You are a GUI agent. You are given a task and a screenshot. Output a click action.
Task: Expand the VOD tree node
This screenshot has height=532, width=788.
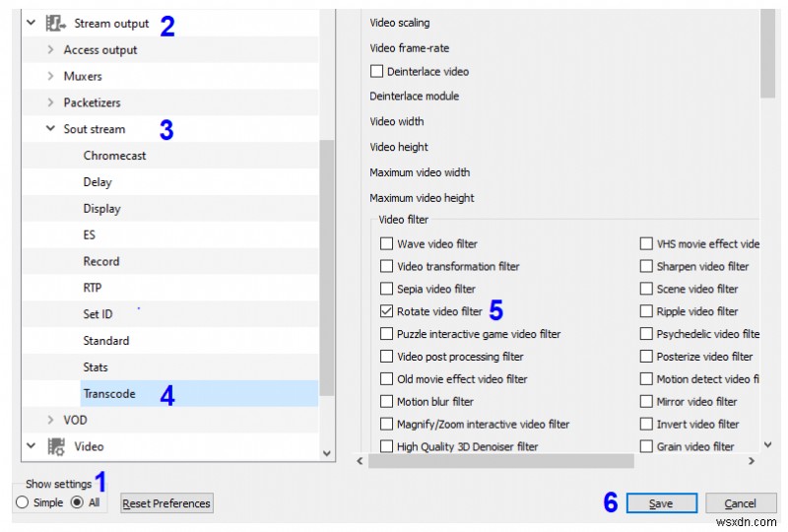[x=50, y=420]
